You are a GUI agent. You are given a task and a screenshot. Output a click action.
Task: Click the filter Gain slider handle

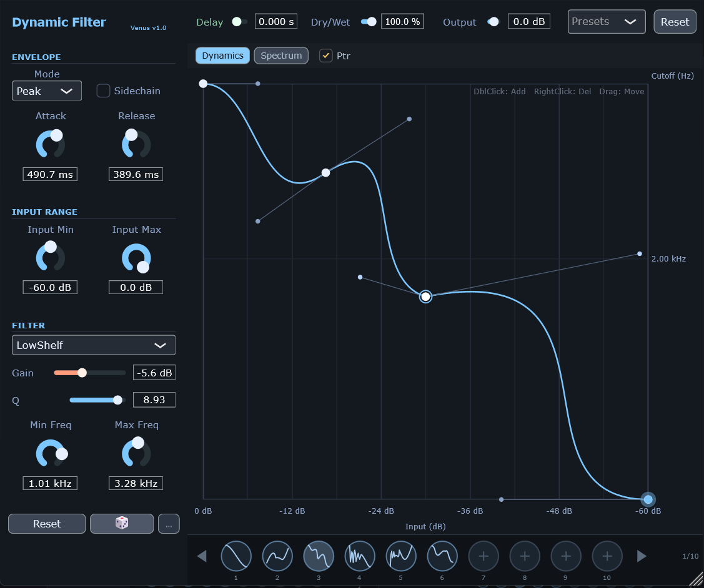tap(82, 373)
